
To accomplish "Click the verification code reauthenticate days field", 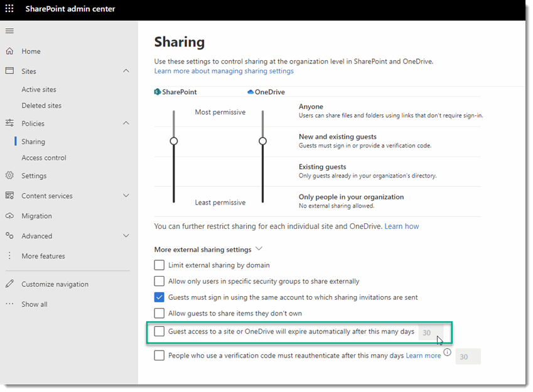I will pyautogui.click(x=468, y=356).
